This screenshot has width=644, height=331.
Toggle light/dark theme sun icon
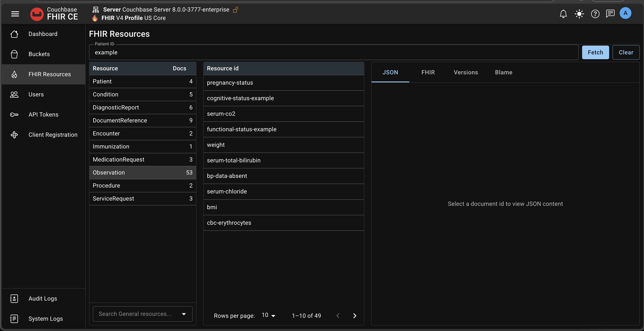tap(579, 14)
